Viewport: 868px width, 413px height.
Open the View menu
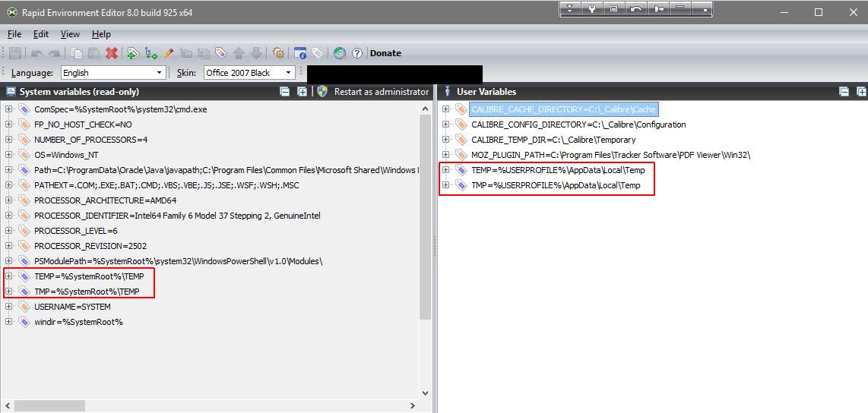(70, 34)
